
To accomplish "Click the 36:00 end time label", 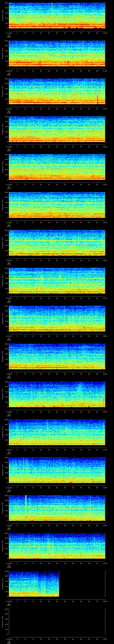I will 105,639.
